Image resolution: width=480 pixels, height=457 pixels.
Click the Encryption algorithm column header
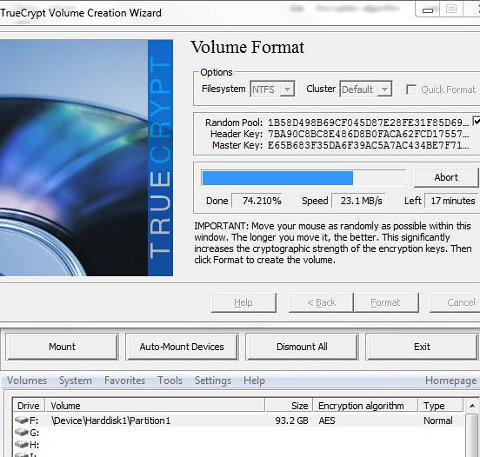tap(365, 406)
